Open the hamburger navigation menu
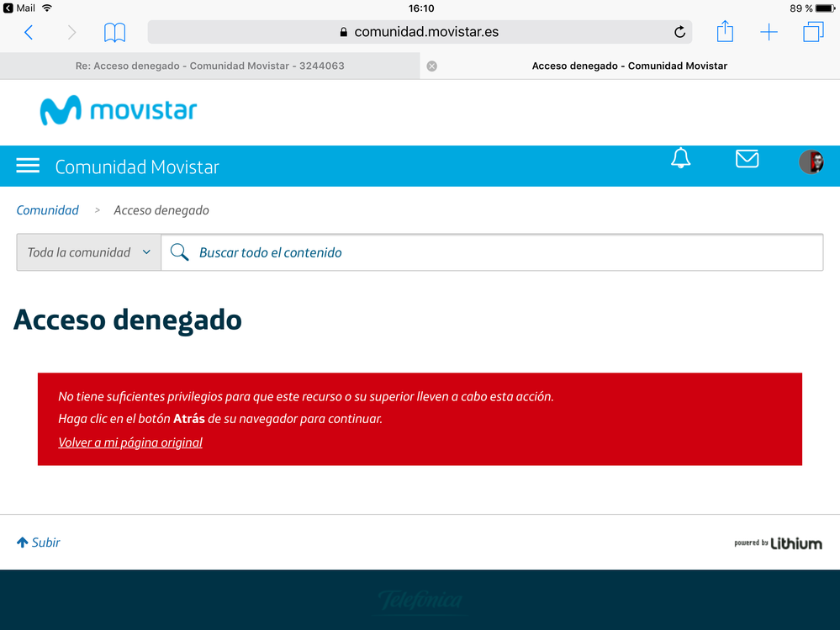This screenshot has width=840, height=630. (28, 166)
